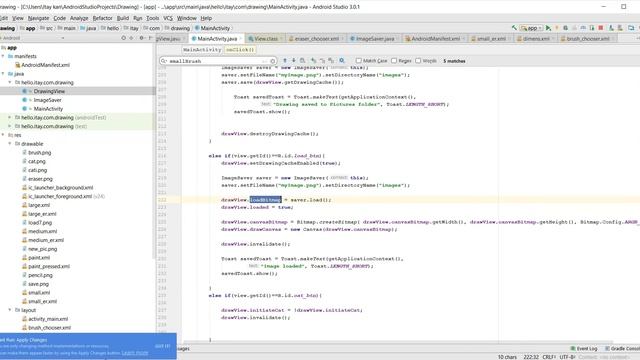Go to previous search occurrence arrow

point(285,60)
